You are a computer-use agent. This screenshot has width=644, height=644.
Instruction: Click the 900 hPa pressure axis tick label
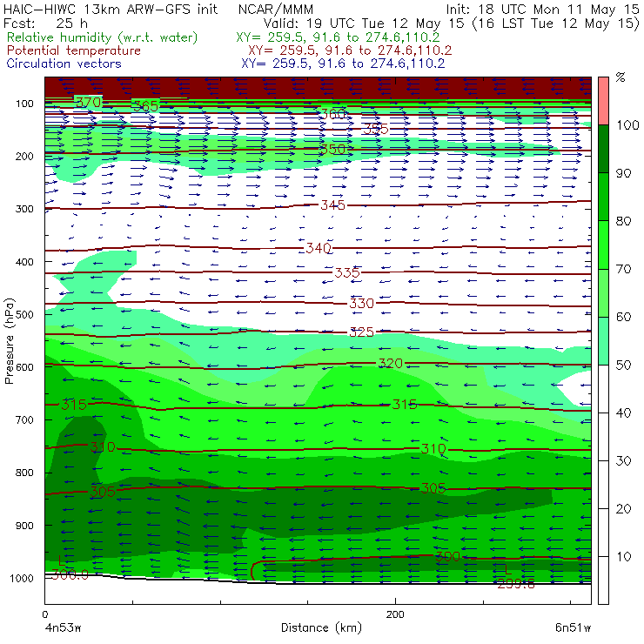point(24,526)
